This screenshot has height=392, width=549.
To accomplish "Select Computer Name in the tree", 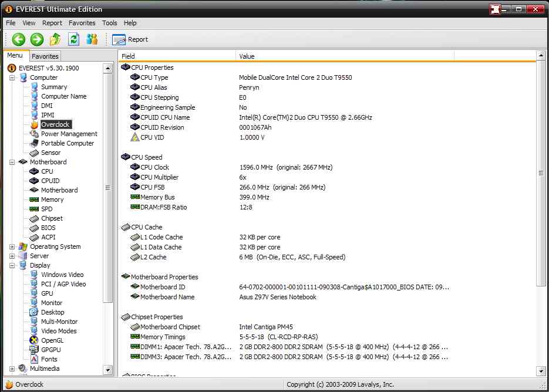I will pos(64,96).
